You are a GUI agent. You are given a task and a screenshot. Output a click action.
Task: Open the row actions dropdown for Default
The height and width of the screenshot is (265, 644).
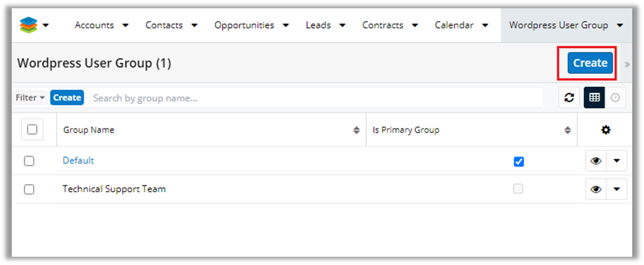click(x=617, y=161)
